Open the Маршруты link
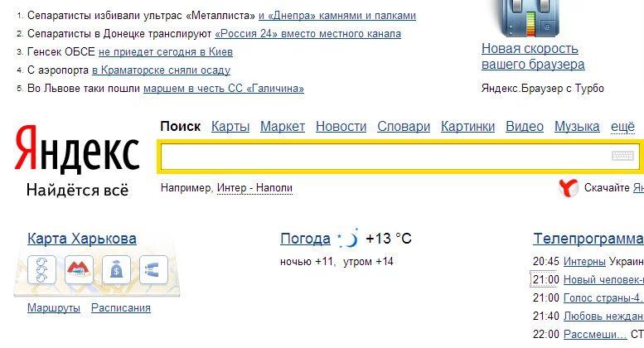This screenshot has height=348, width=644. coord(54,307)
